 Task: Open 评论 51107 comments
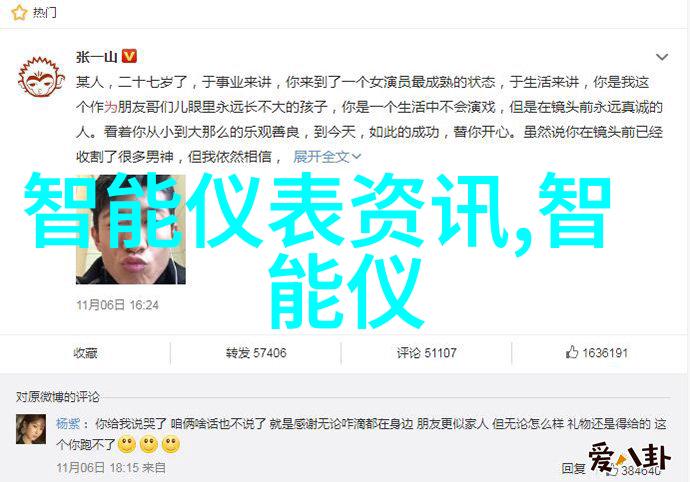click(x=426, y=353)
